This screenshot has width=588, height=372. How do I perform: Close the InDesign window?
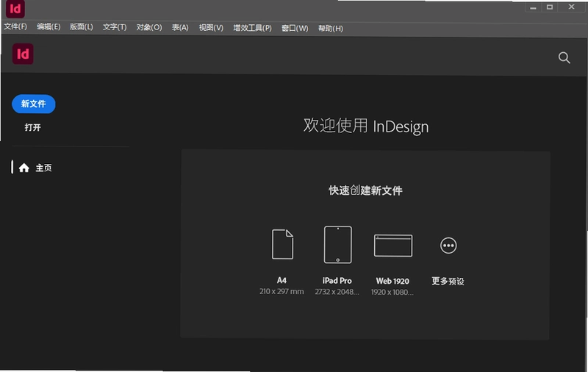coord(572,7)
